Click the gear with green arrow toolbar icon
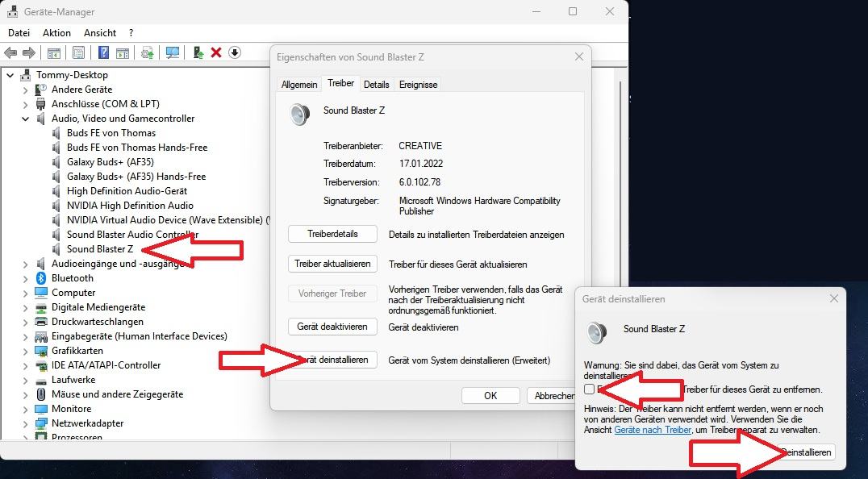The width and height of the screenshot is (868, 479). click(148, 52)
